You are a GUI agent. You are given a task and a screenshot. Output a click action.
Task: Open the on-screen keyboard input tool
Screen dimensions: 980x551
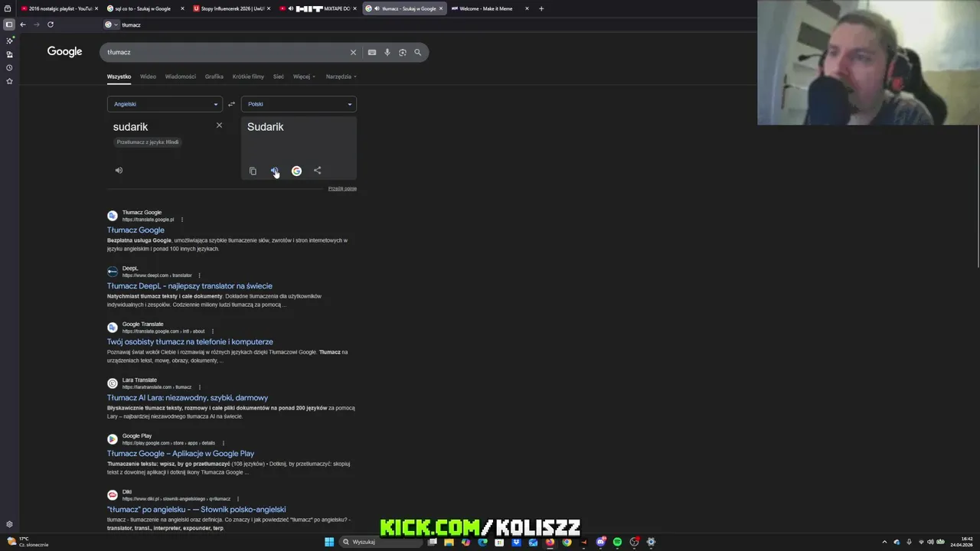click(x=372, y=52)
